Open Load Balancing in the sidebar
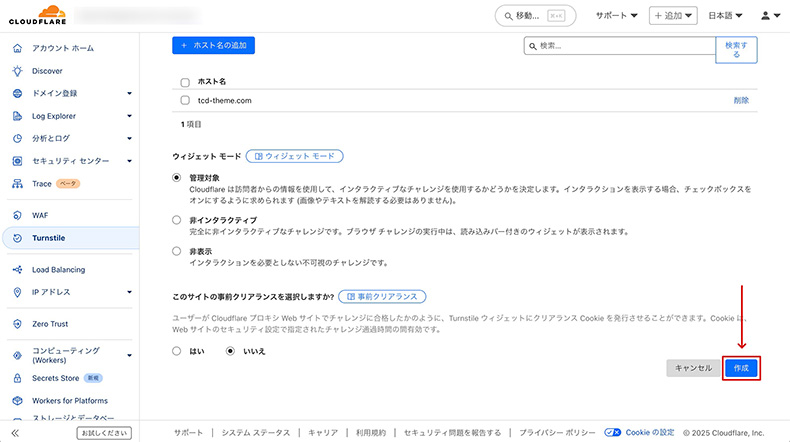The height and width of the screenshot is (442, 790). pyautogui.click(x=58, y=270)
